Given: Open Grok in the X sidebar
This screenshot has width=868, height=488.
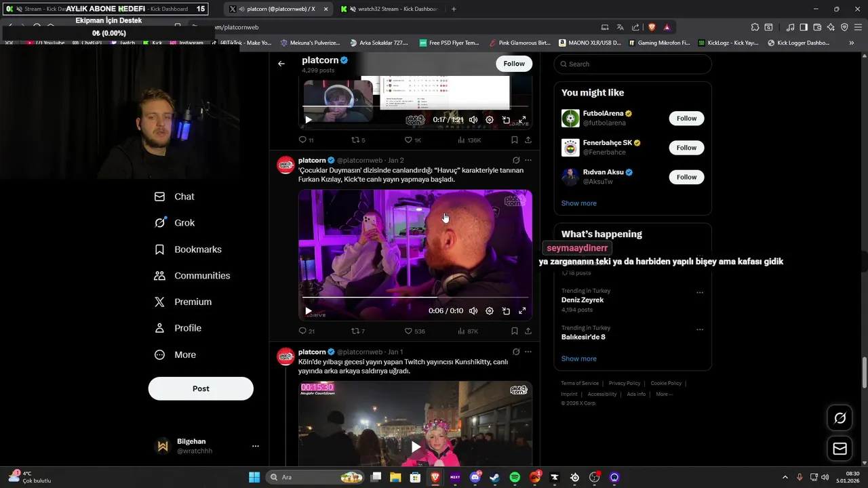Looking at the screenshot, I should point(174,223).
